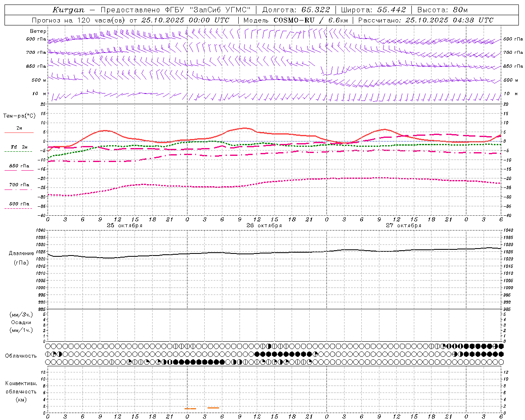Click the '26 октября' date label
The height and width of the screenshot is (420, 525).
[264, 226]
